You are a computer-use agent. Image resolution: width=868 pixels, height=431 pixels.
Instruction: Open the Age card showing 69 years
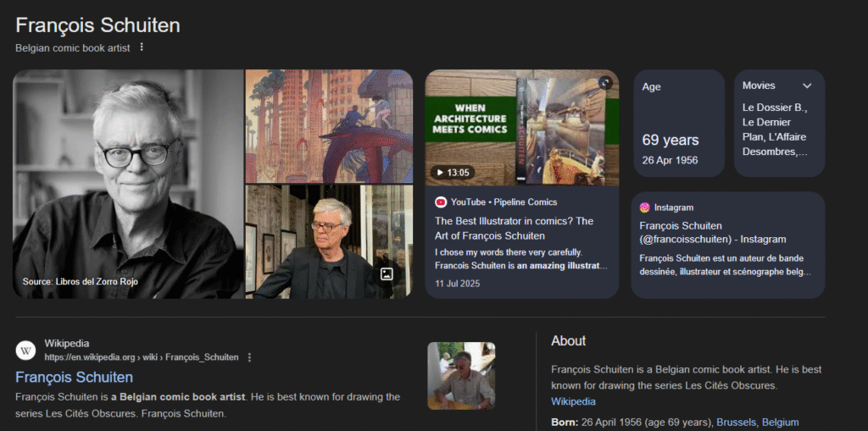coord(679,124)
